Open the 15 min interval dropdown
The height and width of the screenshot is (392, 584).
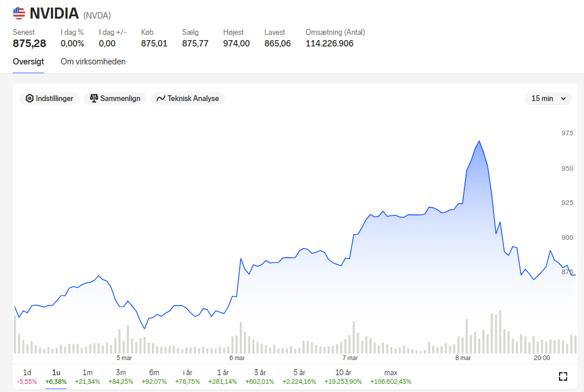(x=548, y=98)
